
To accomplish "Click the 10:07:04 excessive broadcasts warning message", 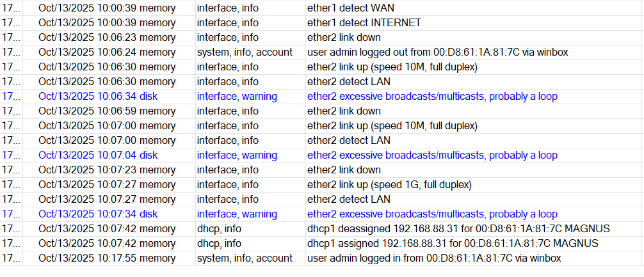I will tap(432, 155).
